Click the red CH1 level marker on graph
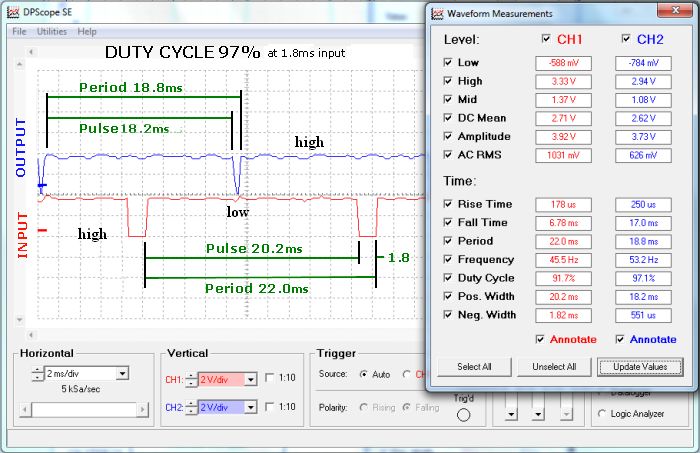 [42, 230]
